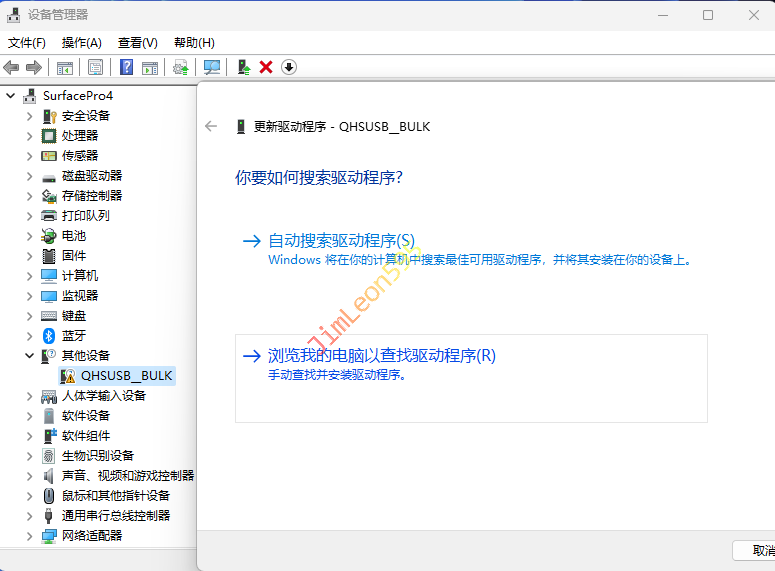Click scan for hardware changes monitor icon
This screenshot has height=571, width=775.
click(x=212, y=67)
